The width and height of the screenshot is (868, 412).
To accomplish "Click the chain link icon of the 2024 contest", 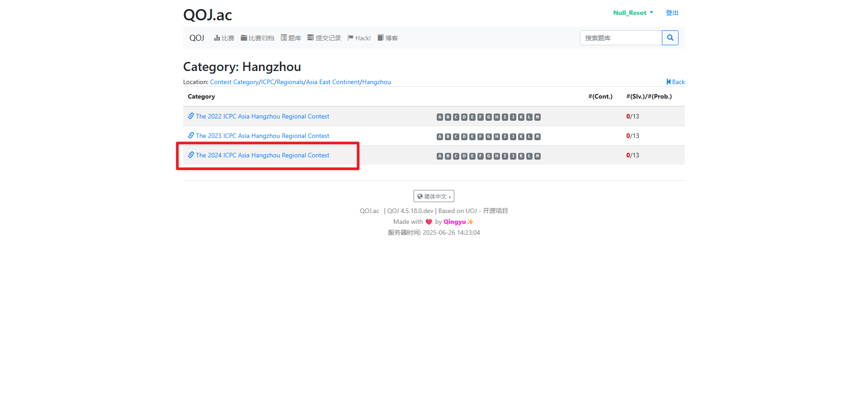I will [x=190, y=155].
